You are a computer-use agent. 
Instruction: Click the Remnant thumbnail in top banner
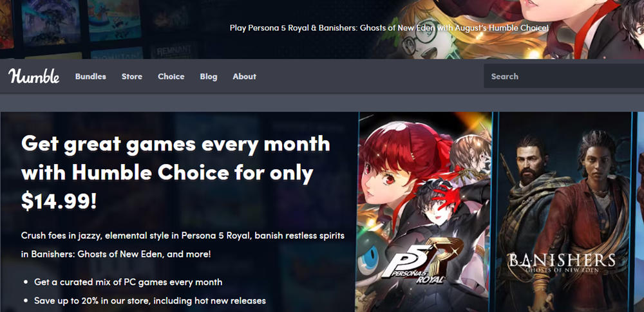174,50
